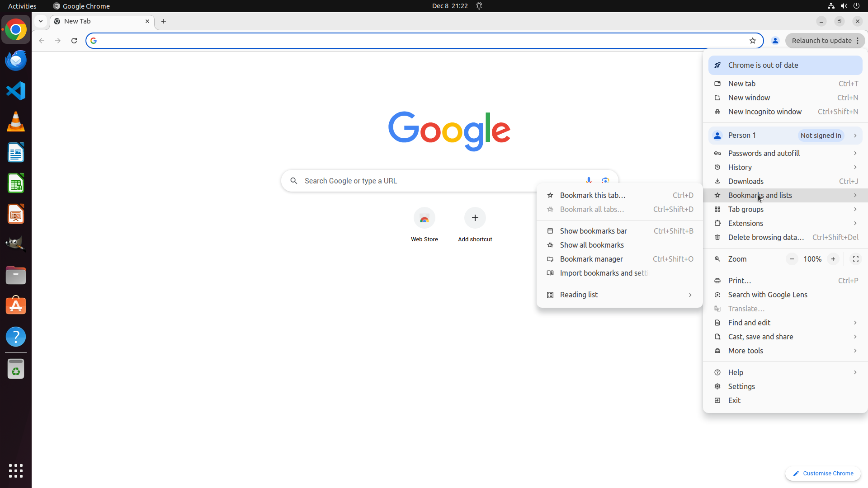This screenshot has height=488, width=868.
Task: Open Activities overview
Action: click(22, 6)
